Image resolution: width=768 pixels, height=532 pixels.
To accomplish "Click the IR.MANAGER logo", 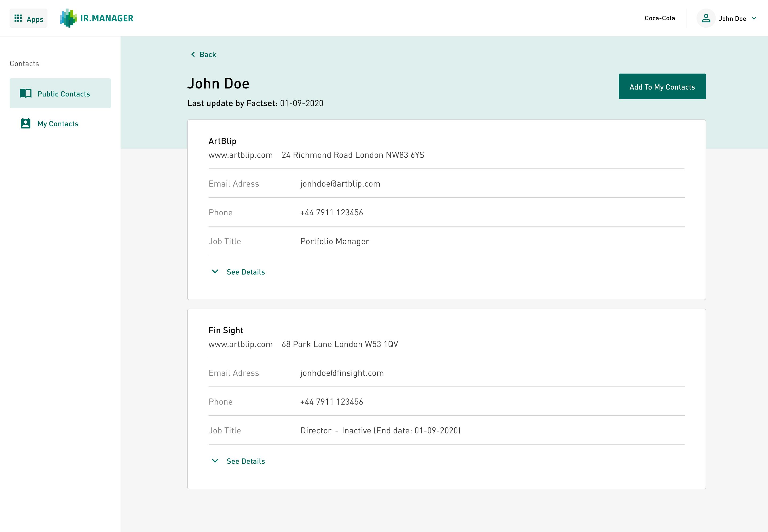I will tap(97, 18).
